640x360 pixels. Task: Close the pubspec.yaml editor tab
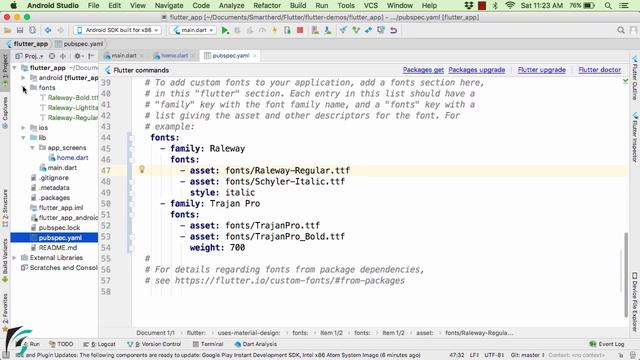click(254, 56)
